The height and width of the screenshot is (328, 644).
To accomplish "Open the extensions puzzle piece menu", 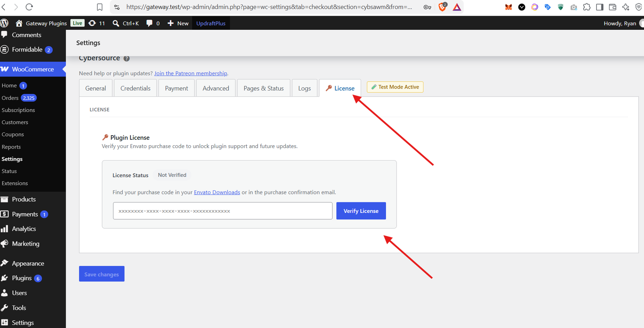I will (x=587, y=7).
